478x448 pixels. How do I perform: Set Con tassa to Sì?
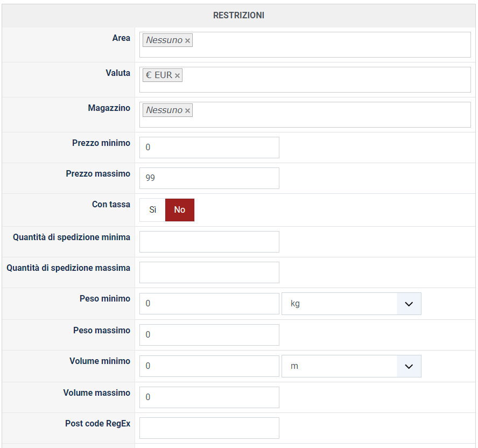point(152,210)
